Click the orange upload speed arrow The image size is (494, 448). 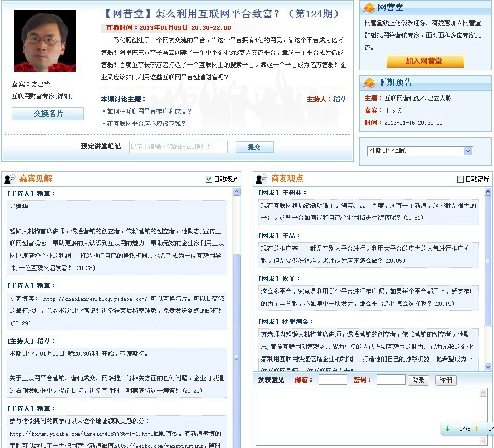point(477,429)
